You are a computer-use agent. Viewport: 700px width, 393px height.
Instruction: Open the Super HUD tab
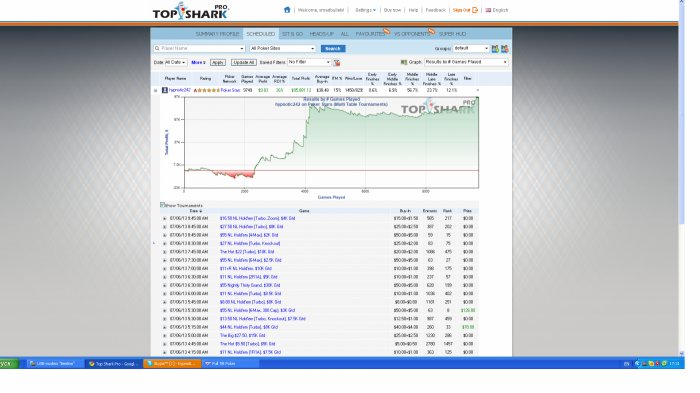click(x=452, y=34)
